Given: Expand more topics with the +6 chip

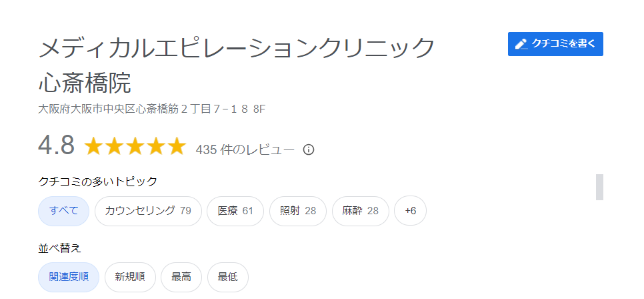Looking at the screenshot, I should tap(410, 211).
